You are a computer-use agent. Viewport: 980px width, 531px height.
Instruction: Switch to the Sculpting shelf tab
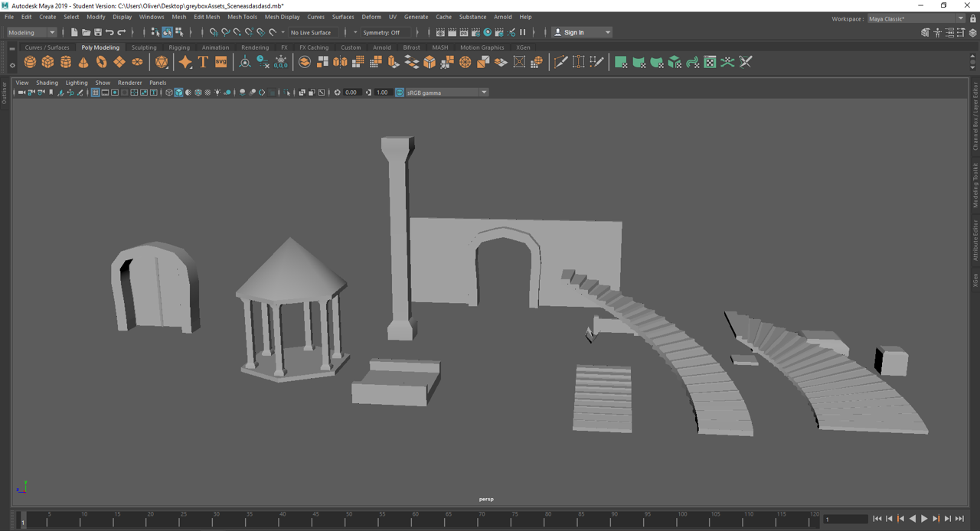143,47
